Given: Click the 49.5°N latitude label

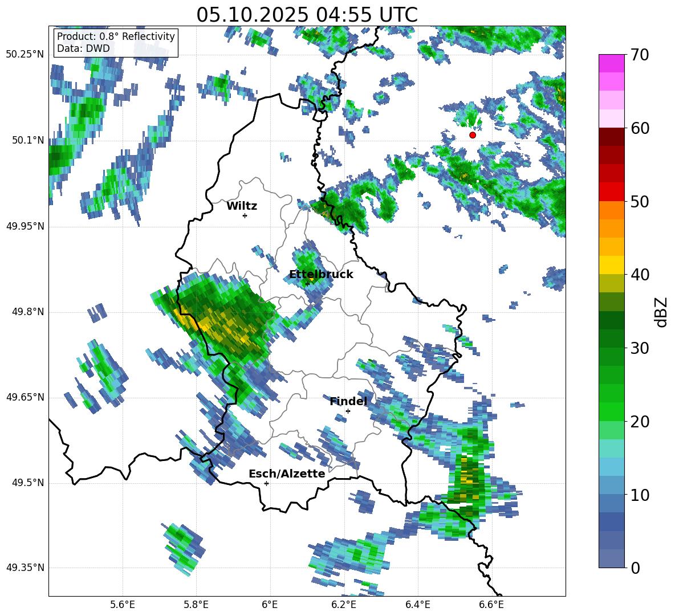Looking at the screenshot, I should point(28,483).
